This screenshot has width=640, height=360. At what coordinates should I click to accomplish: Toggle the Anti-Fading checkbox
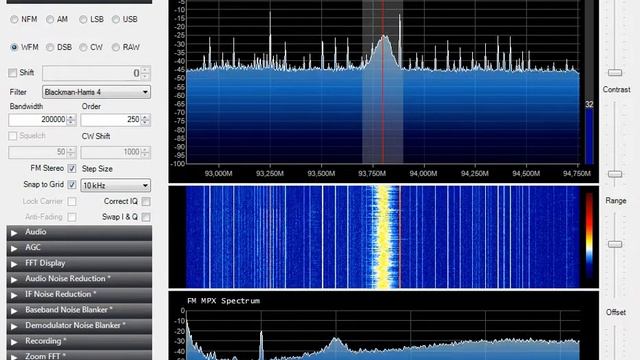tap(72, 217)
